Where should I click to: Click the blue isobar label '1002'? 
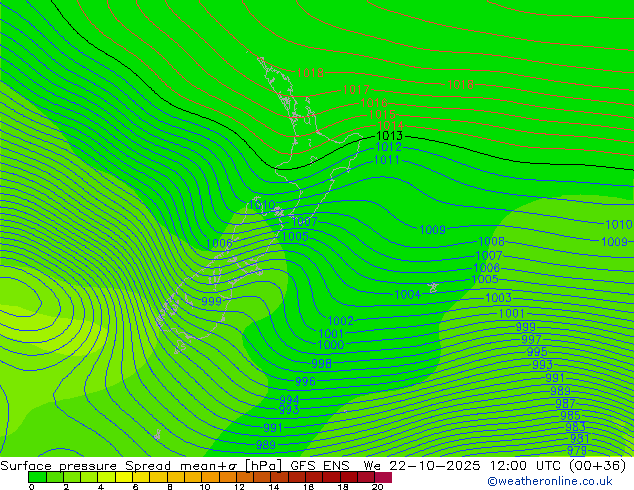point(340,321)
